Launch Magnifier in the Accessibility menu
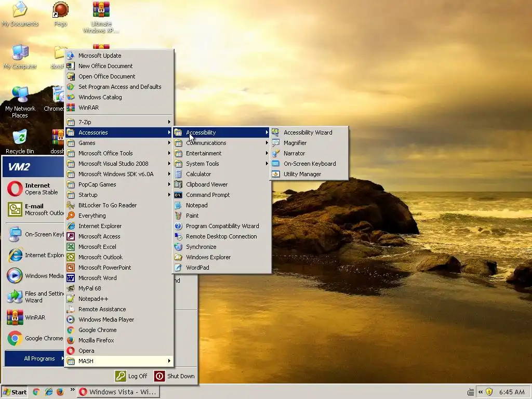Viewport: 532px width, 399px height. [x=309, y=143]
